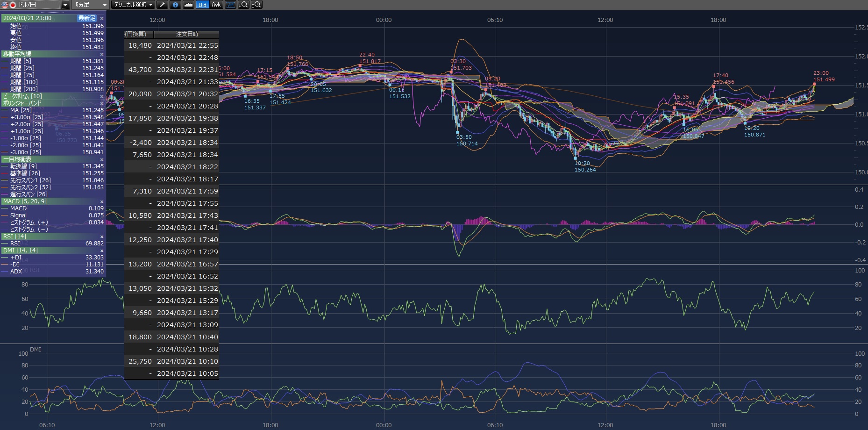
Task: Zoom out the chart with minus magnifier
Action: 243,5
